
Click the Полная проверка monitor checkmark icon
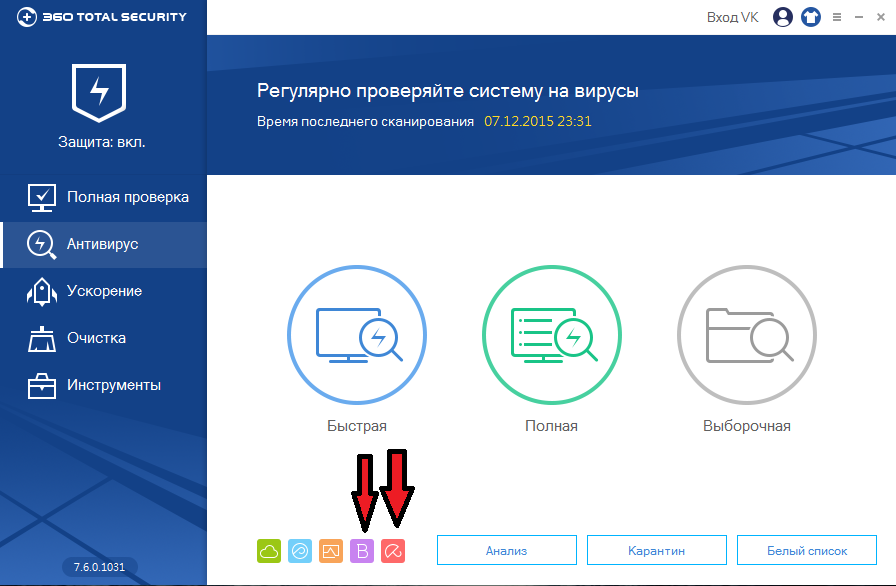(x=42, y=198)
